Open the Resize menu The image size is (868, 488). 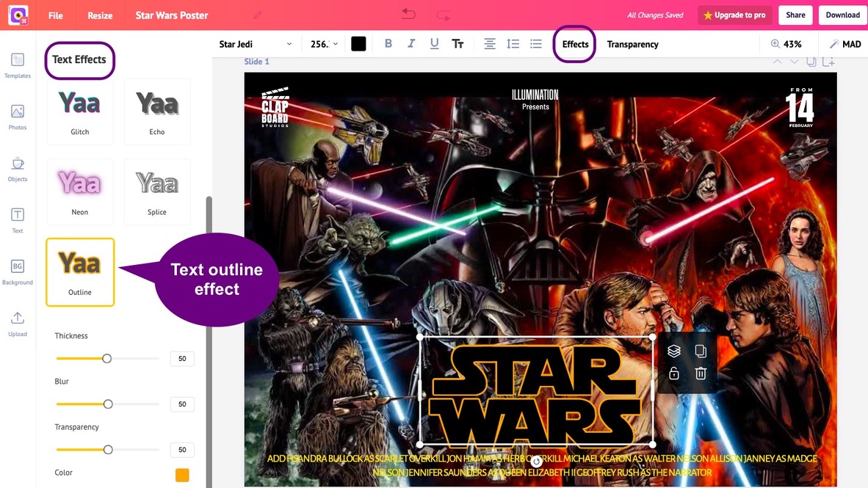100,15
